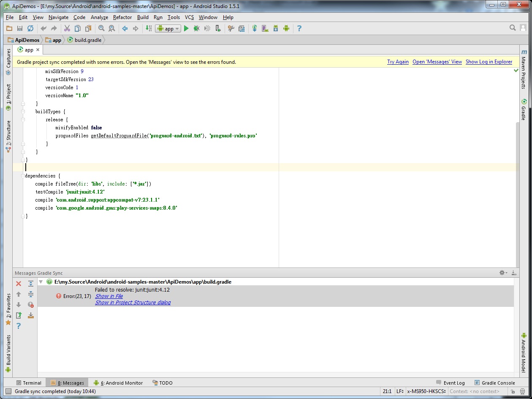Click the Synchronize toolbar icon
The height and width of the screenshot is (399, 532).
click(30, 28)
